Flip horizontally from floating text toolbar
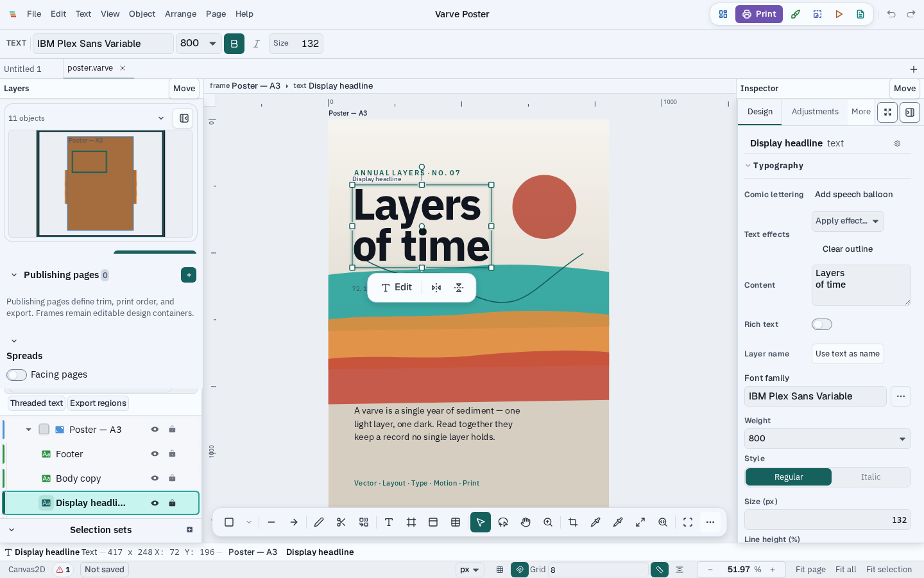This screenshot has width=924, height=578. 436,288
